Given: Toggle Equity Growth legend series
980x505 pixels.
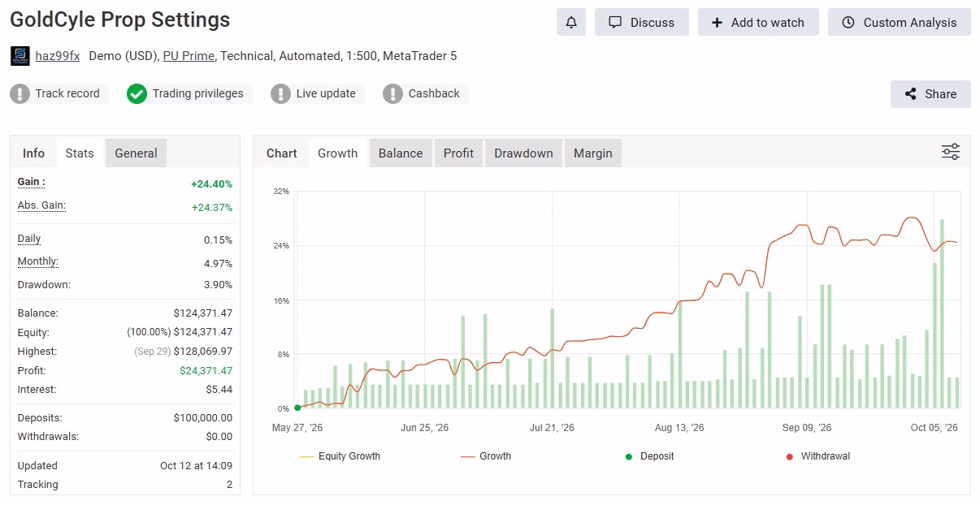Looking at the screenshot, I should (x=340, y=456).
